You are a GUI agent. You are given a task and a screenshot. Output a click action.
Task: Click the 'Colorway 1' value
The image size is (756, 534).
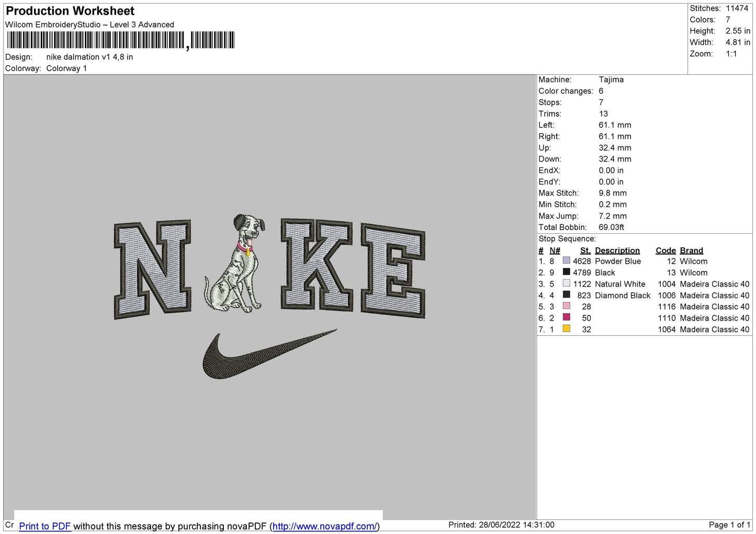[x=66, y=69]
